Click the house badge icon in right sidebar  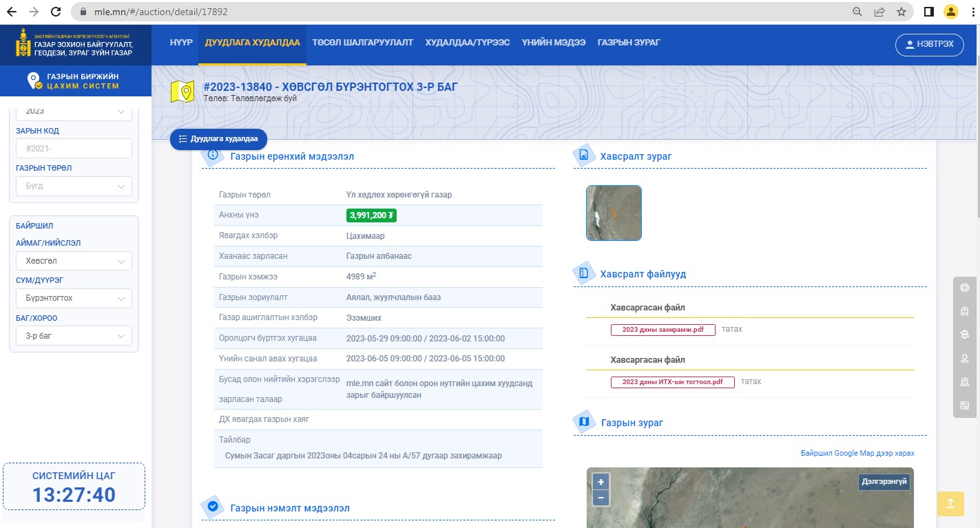[x=965, y=312]
